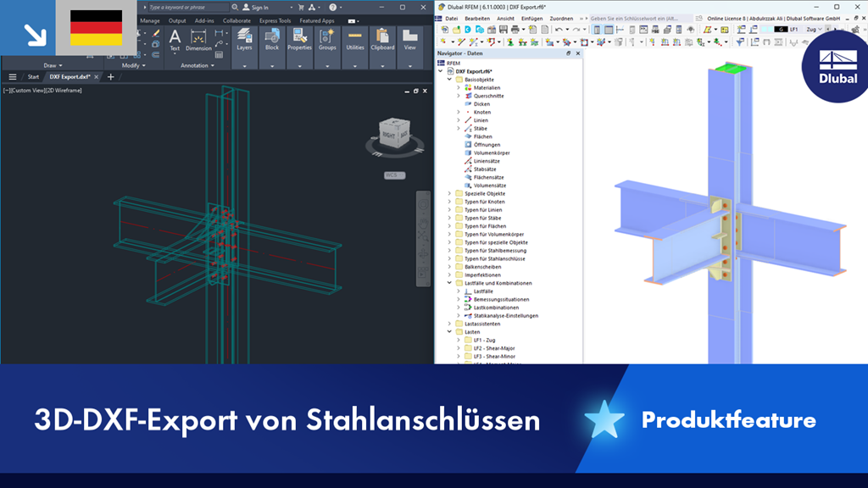The width and height of the screenshot is (868, 488).
Task: Collapse the Basisobjekte tree node
Action: tap(449, 80)
